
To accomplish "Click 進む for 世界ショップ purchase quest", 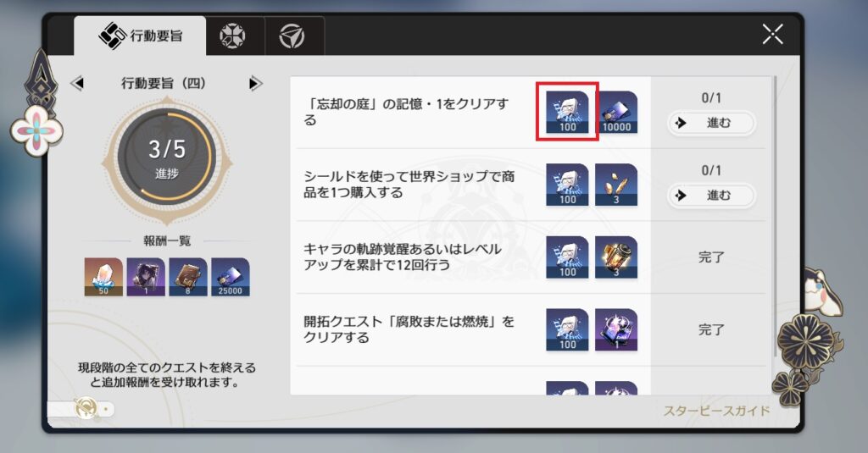I will [711, 196].
